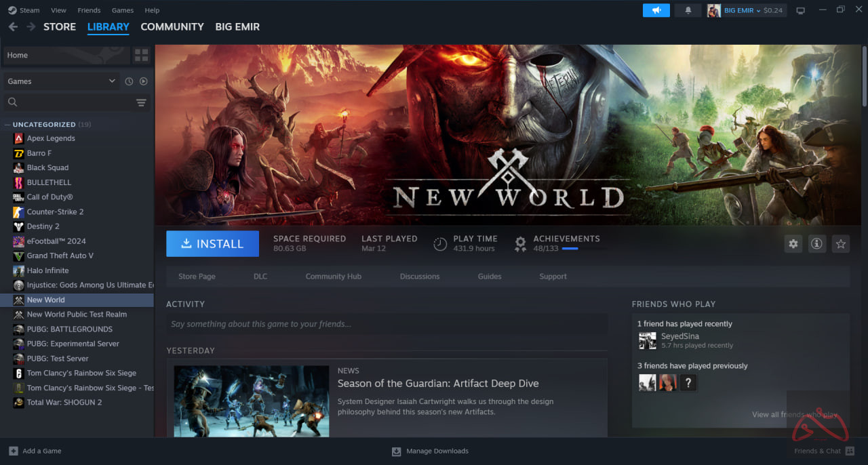Open the notifications bell

tap(688, 10)
